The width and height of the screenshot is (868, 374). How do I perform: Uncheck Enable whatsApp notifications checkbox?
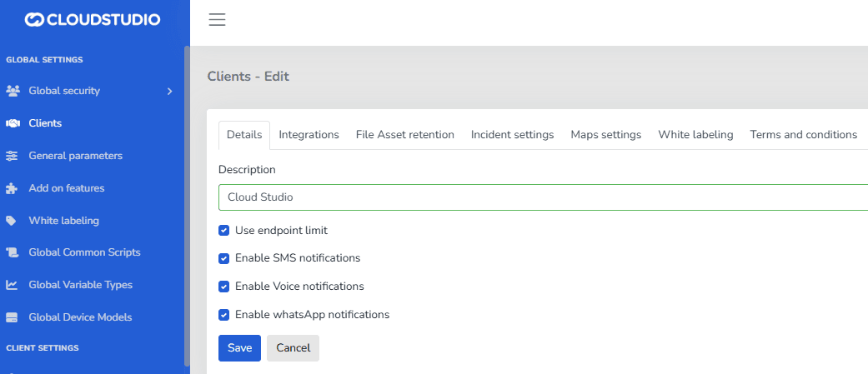(223, 315)
